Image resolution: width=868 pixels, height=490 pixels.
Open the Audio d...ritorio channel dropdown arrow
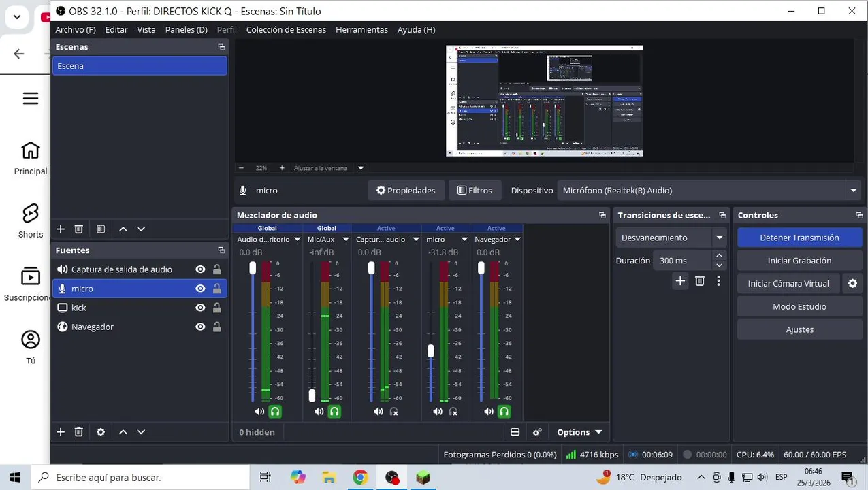(297, 240)
